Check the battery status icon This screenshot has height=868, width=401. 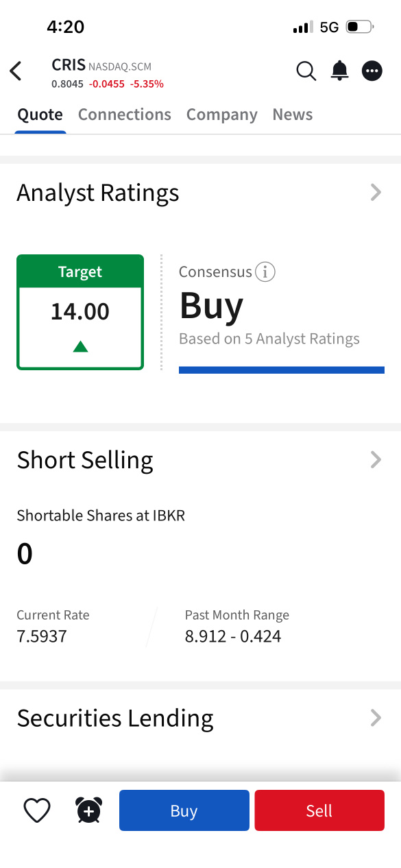click(359, 27)
